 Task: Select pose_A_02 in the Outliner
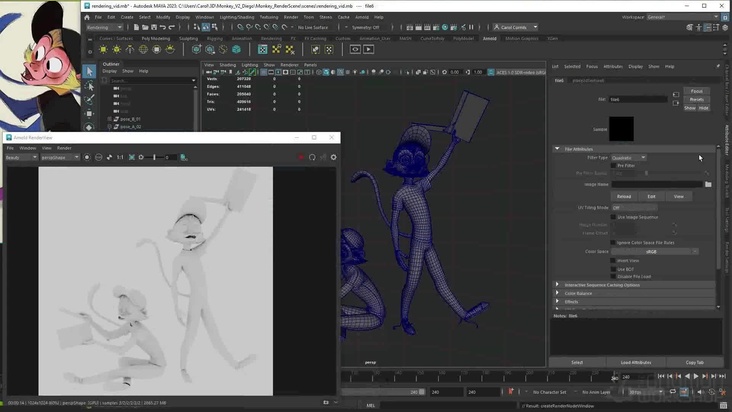coord(130,126)
